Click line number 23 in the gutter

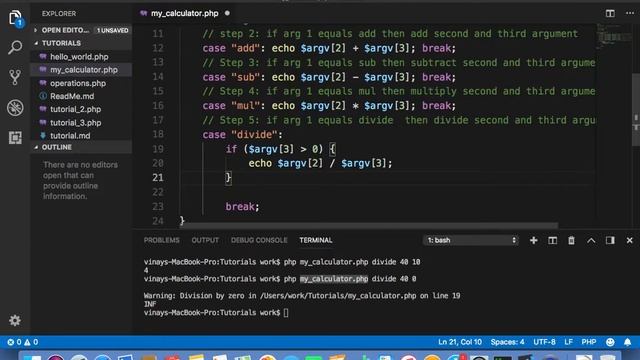(x=158, y=207)
